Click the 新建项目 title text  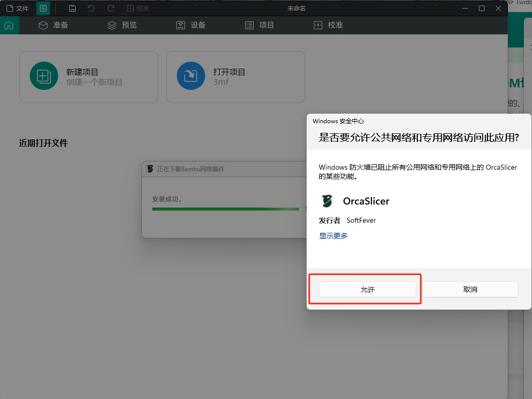[x=82, y=72]
